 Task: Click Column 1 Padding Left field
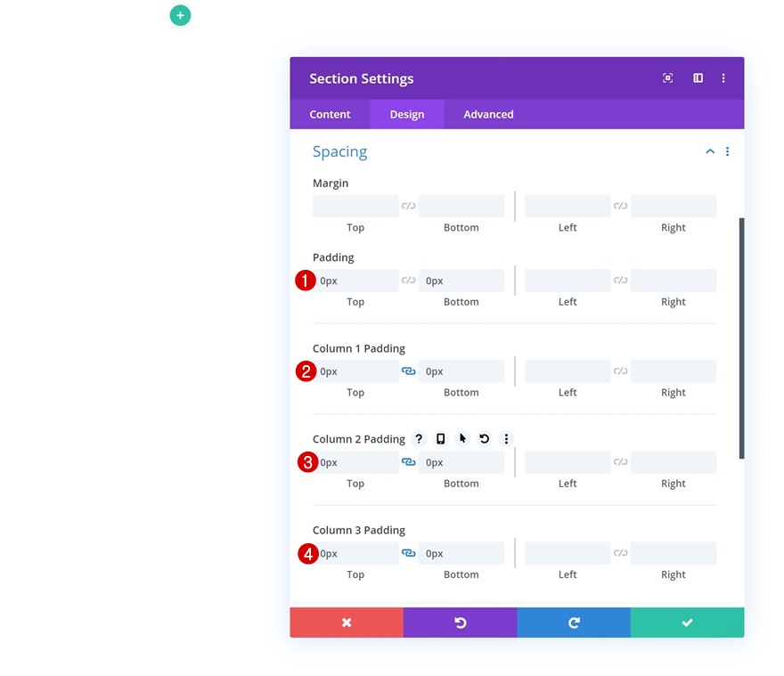(568, 371)
